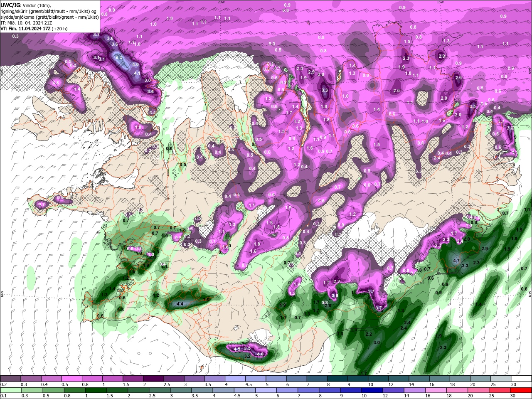Select the white snow swatch after 30

click(521, 379)
